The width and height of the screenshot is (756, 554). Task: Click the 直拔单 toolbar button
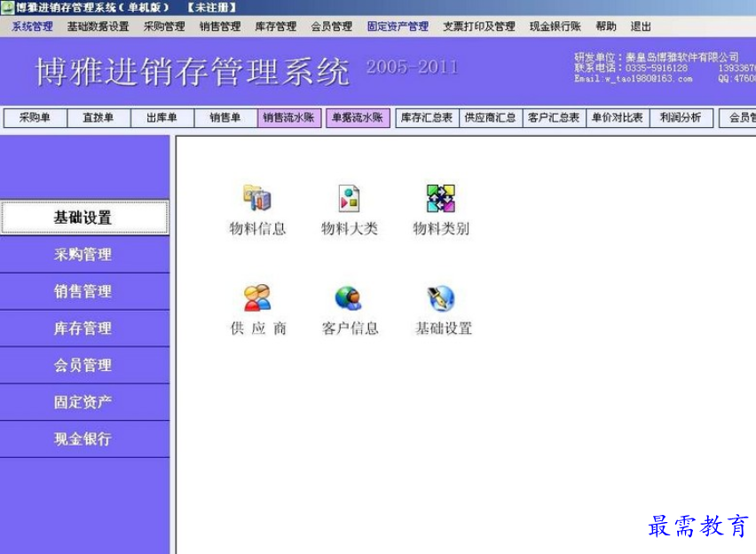click(98, 118)
